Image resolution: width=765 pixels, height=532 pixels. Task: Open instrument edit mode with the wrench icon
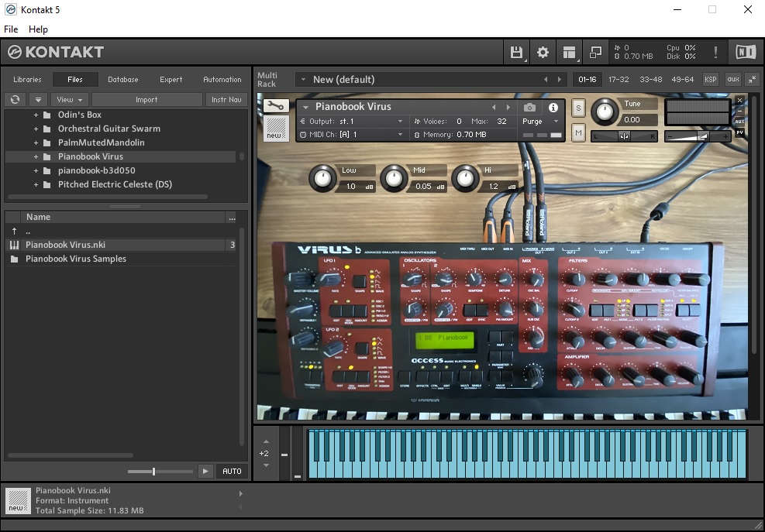click(276, 105)
